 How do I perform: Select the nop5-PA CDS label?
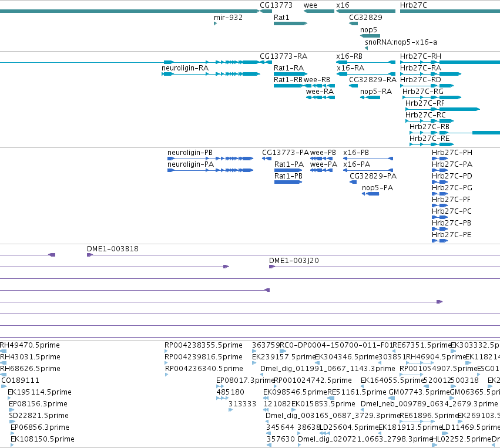coord(377,188)
